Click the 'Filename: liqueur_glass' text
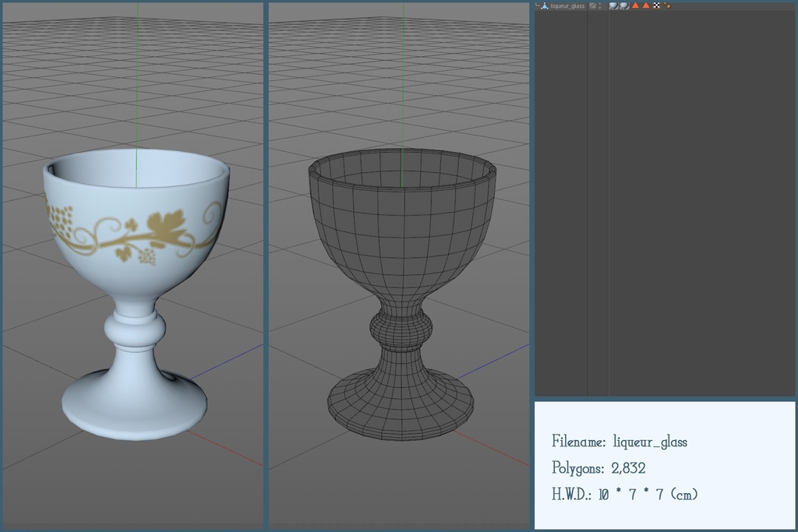 coord(620,442)
